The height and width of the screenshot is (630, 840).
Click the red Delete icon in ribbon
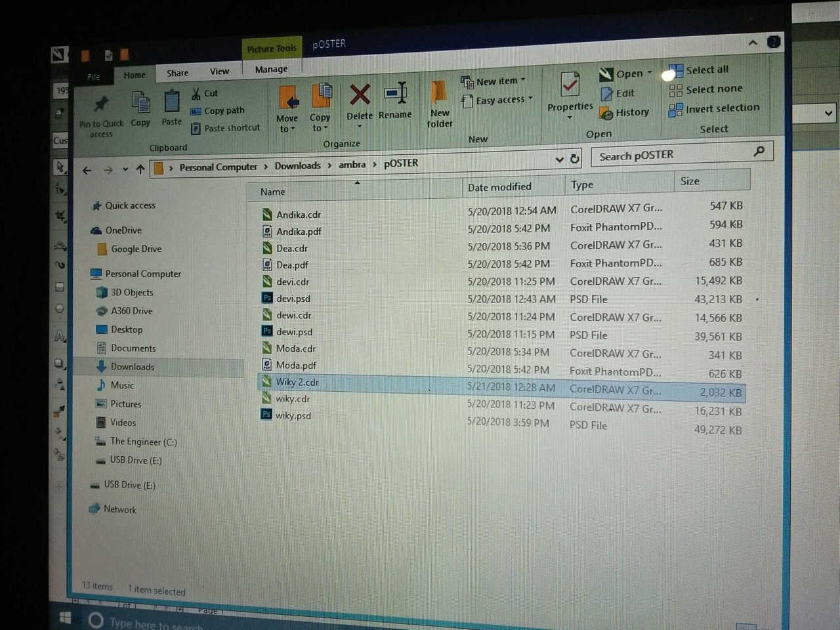tap(360, 96)
